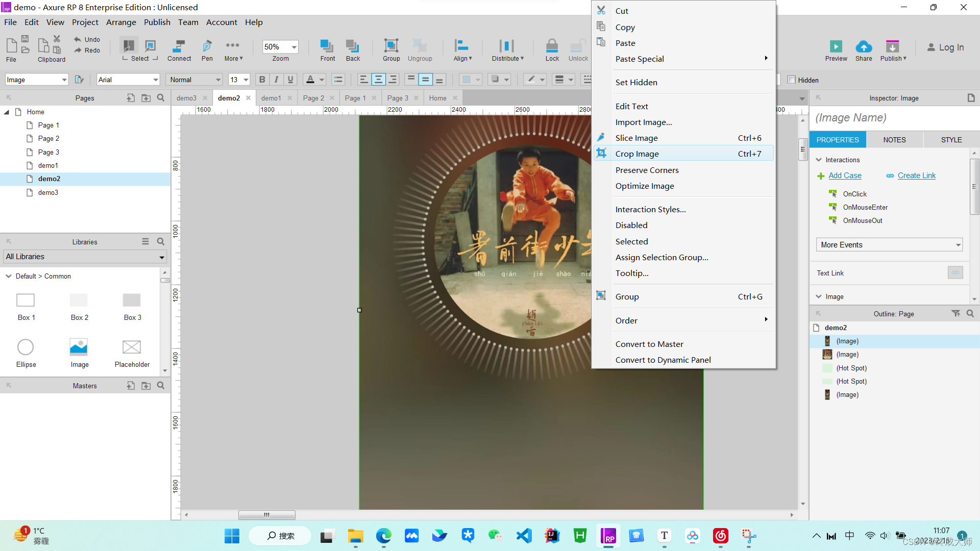The image size is (980, 551).
Task: Switch to the STYLE tab
Action: pos(951,139)
